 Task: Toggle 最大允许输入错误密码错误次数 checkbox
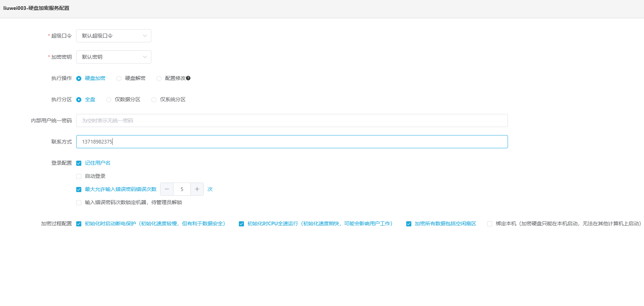[79, 190]
